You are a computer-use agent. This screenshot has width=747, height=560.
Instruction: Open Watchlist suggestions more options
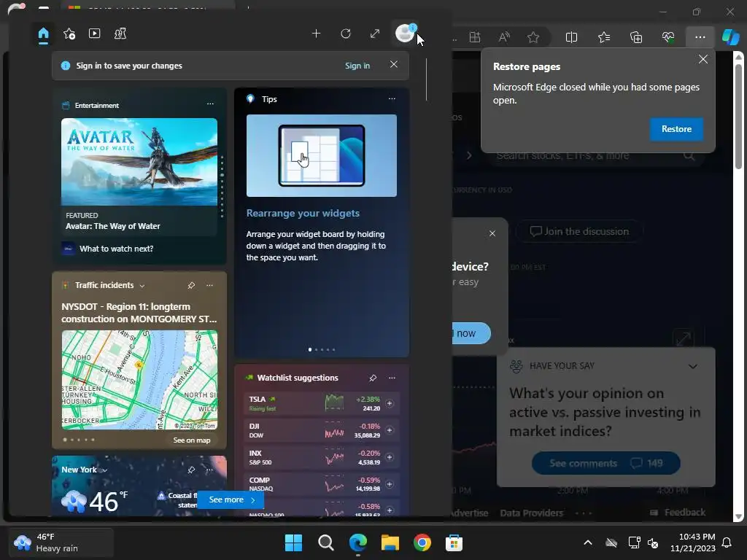click(x=392, y=378)
